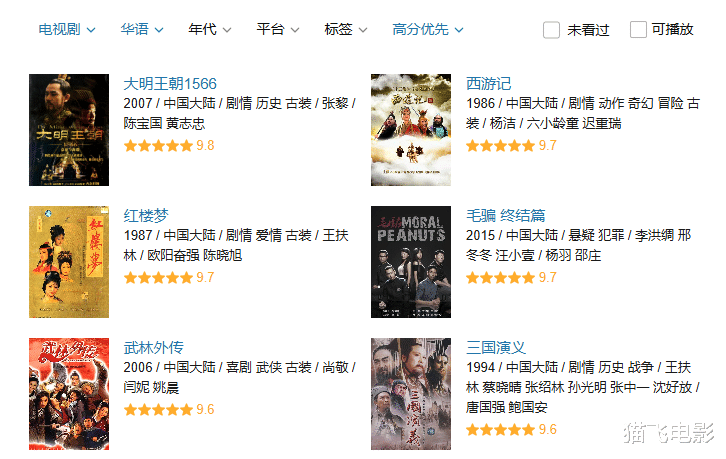Open the Moral Peanuts poster thumbnail
Screen dimensions: 726x459
tap(411, 262)
